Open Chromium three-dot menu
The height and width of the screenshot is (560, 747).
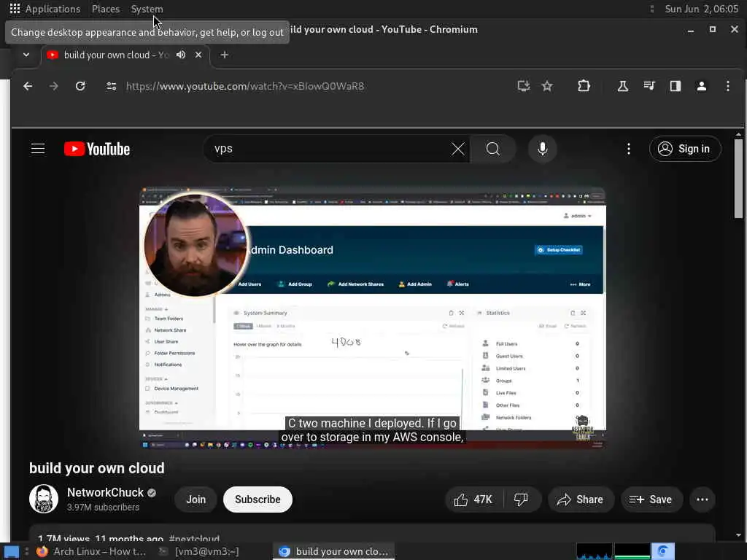pyautogui.click(x=727, y=86)
